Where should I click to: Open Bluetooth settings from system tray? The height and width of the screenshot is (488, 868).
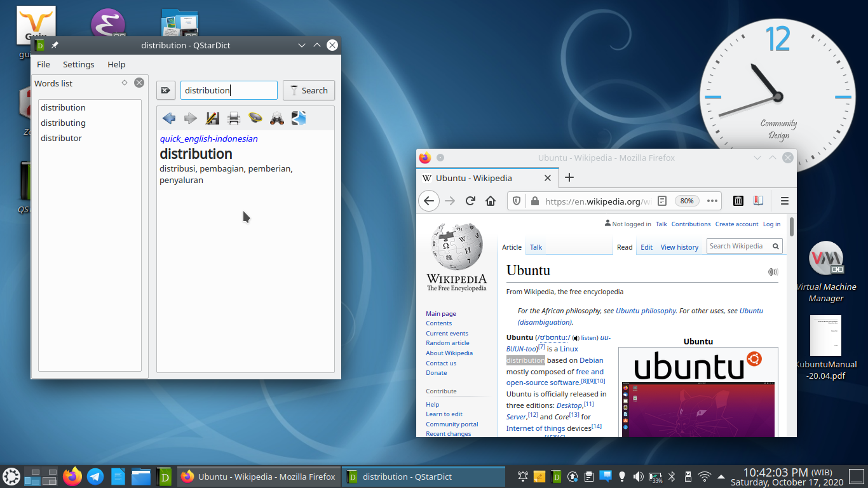click(x=672, y=476)
